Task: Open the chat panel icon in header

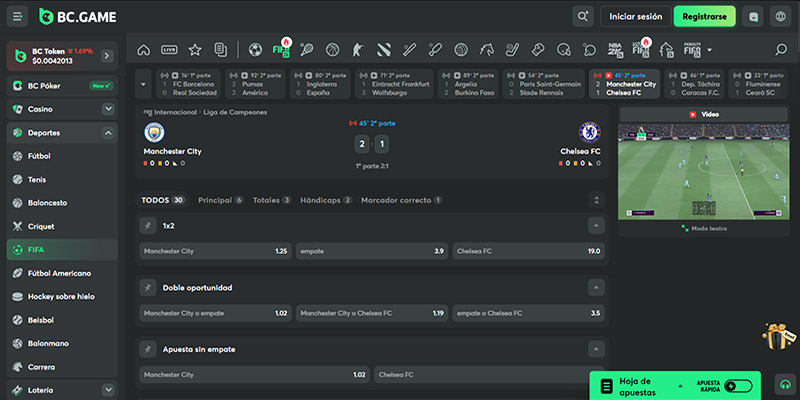Action: tap(753, 16)
